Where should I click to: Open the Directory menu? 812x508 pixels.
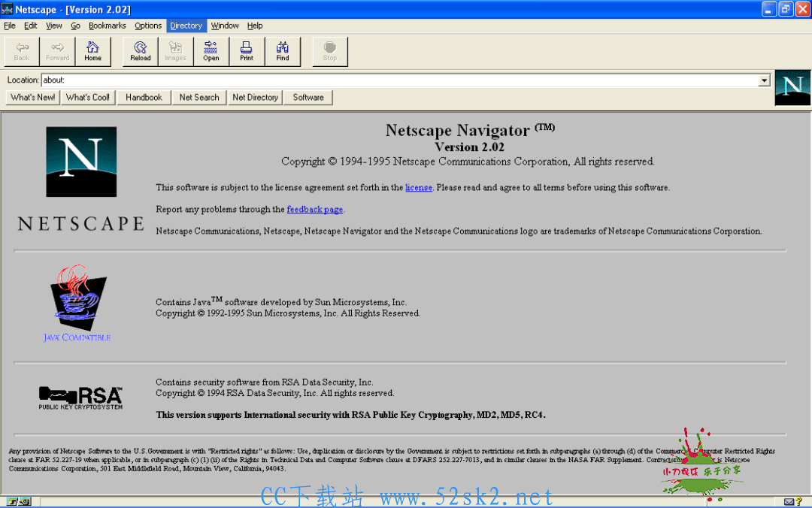186,26
